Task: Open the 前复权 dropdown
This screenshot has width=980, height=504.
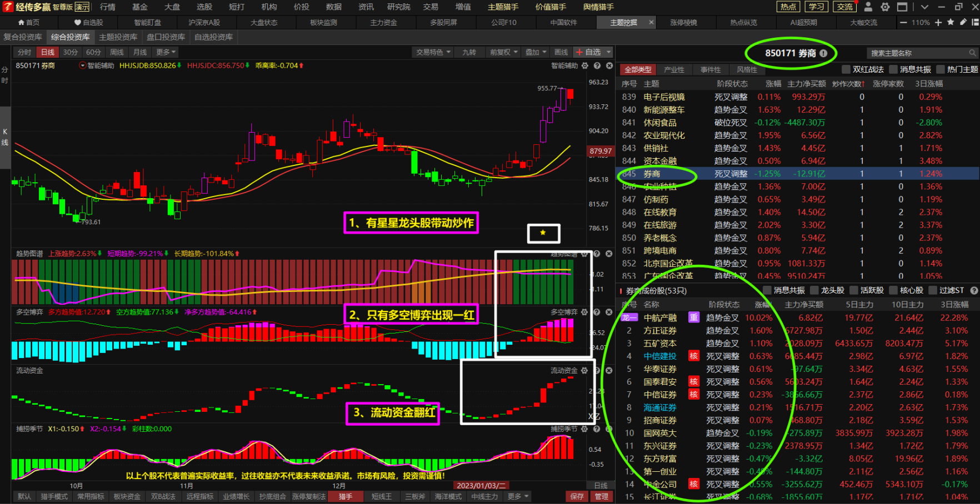Action: (x=504, y=52)
